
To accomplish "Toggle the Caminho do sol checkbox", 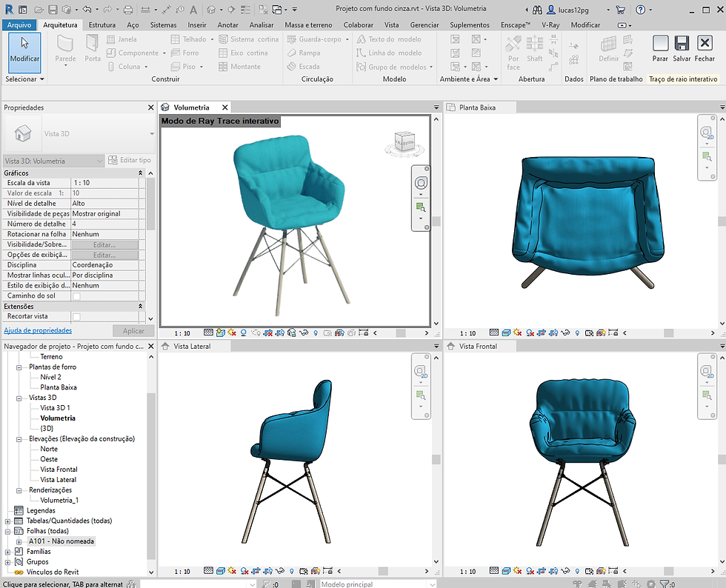I will click(76, 296).
